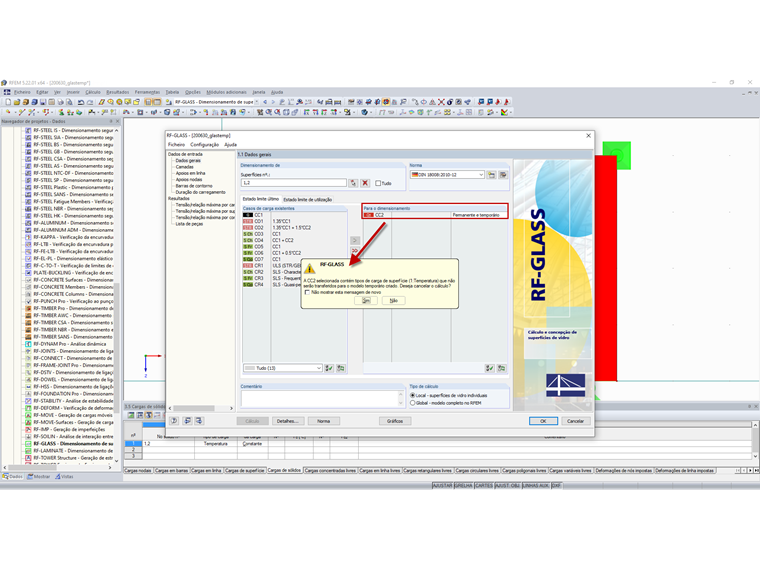The image size is (760, 570).
Task: Click invert selection icon under existing load cases
Action: tap(341, 368)
